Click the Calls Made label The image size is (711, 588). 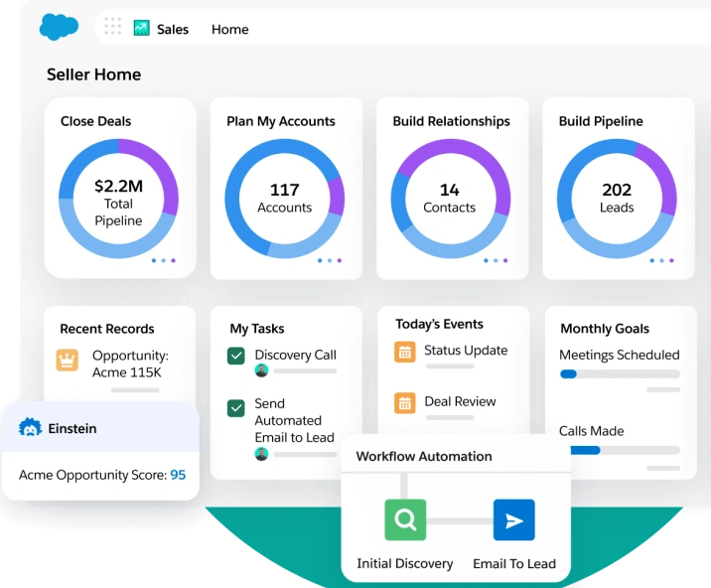point(591,430)
